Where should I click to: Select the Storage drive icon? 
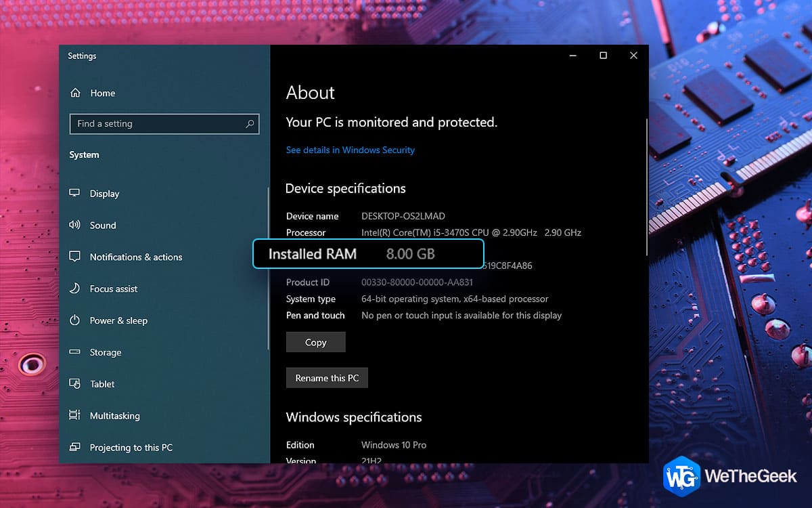(x=75, y=352)
